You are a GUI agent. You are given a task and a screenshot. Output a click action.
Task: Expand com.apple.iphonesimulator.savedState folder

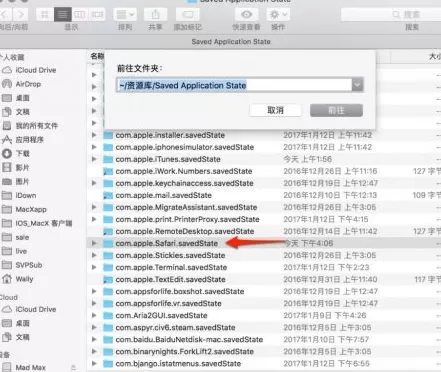click(94, 147)
